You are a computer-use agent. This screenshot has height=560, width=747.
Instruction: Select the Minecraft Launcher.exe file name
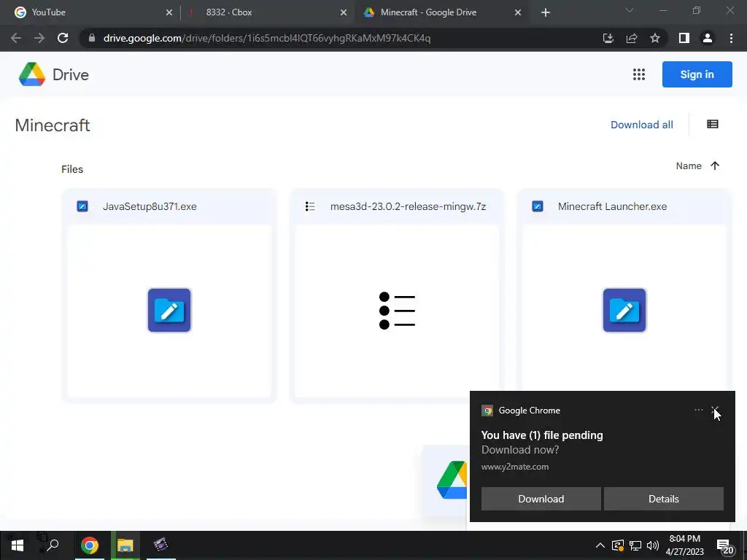pyautogui.click(x=612, y=206)
